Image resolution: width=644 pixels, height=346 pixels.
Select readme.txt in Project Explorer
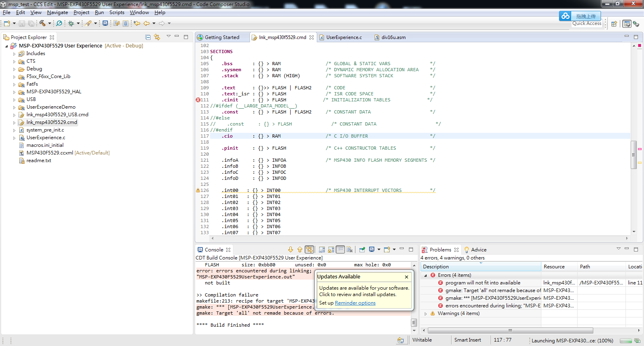39,161
